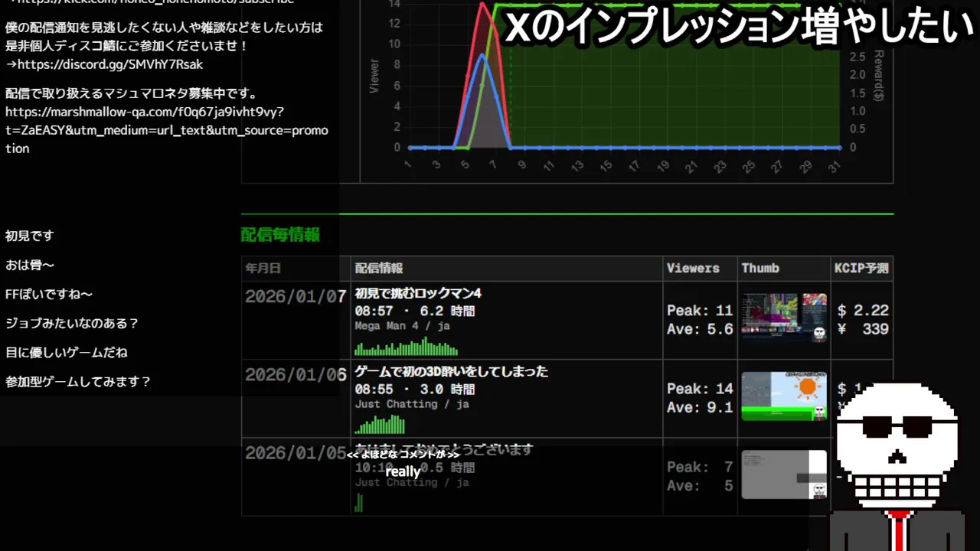This screenshot has height=551, width=980.
Task: Click the Viewers column header
Action: [x=693, y=269]
